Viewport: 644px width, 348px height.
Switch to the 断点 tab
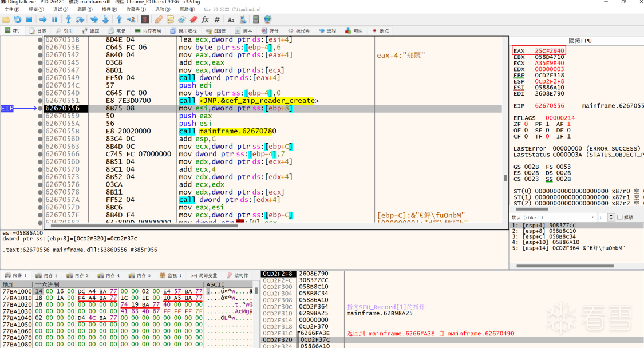point(381,30)
